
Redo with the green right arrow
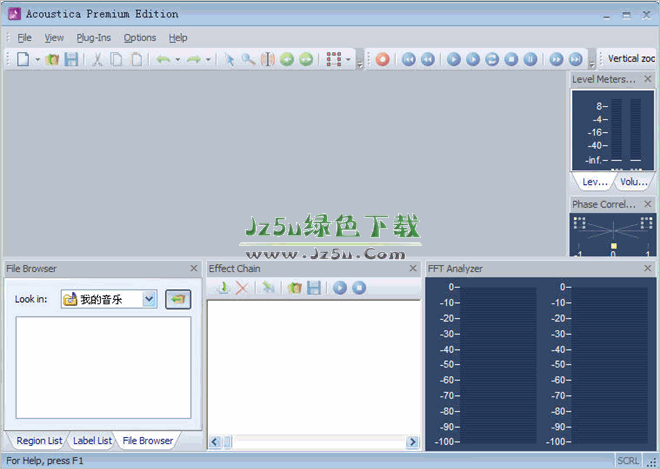pos(194,59)
